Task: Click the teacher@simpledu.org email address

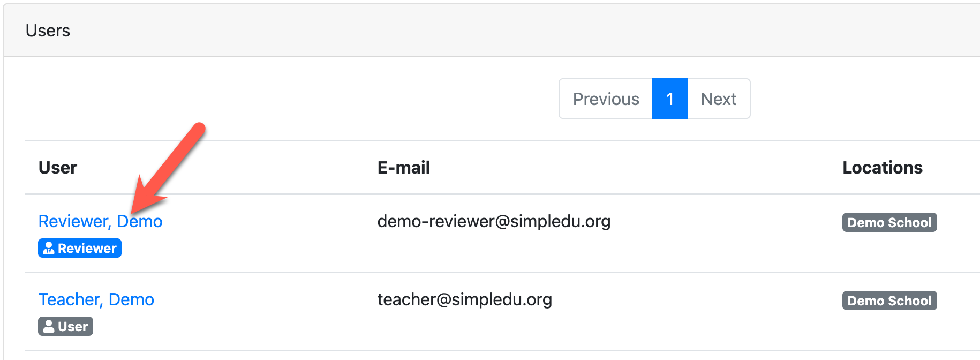Action: pyautogui.click(x=464, y=299)
